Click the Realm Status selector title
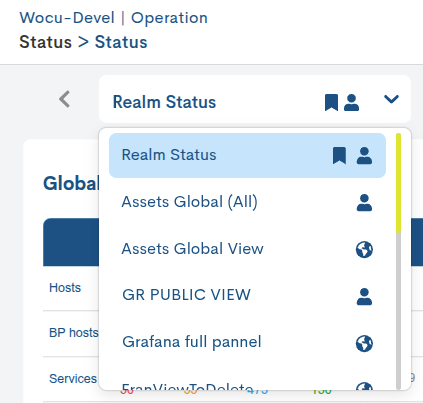The image size is (423, 403). 164,102
